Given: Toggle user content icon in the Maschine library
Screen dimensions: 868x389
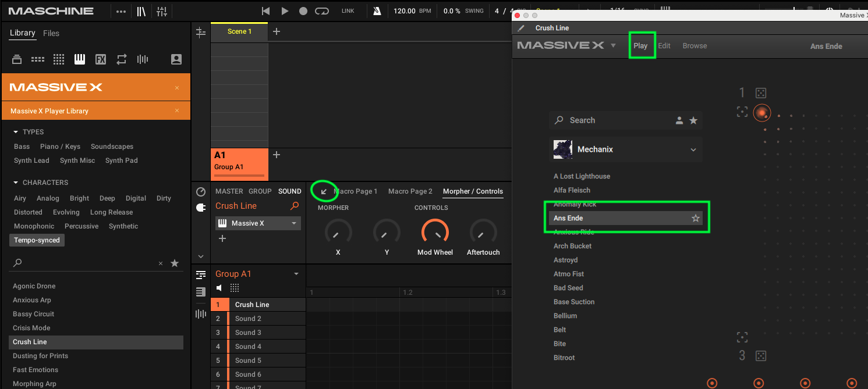Looking at the screenshot, I should (176, 59).
